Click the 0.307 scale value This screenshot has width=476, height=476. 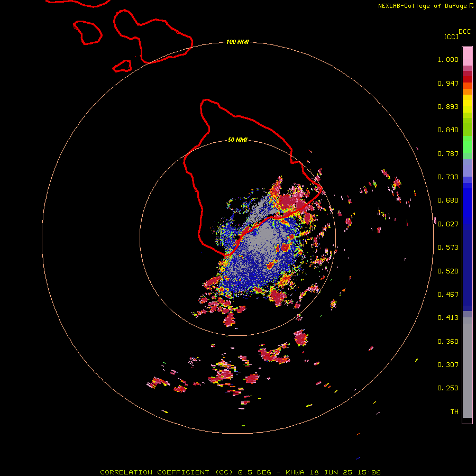point(448,365)
